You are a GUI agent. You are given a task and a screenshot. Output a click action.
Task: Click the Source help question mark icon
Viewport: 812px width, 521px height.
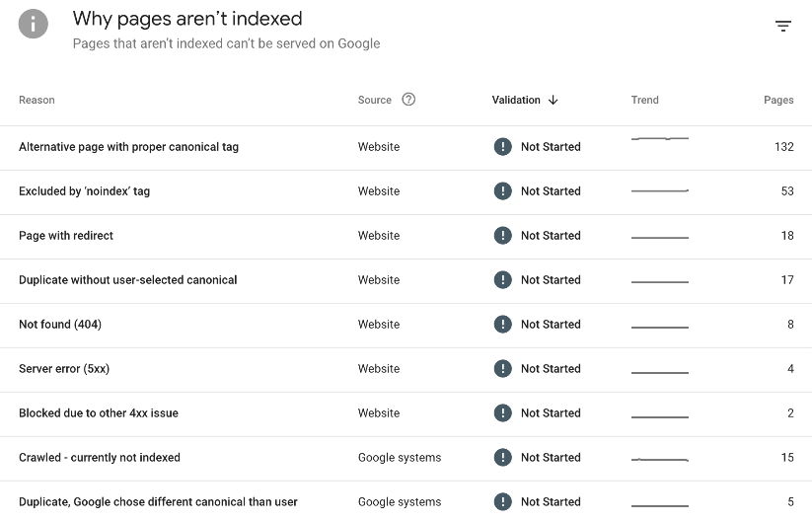point(408,100)
